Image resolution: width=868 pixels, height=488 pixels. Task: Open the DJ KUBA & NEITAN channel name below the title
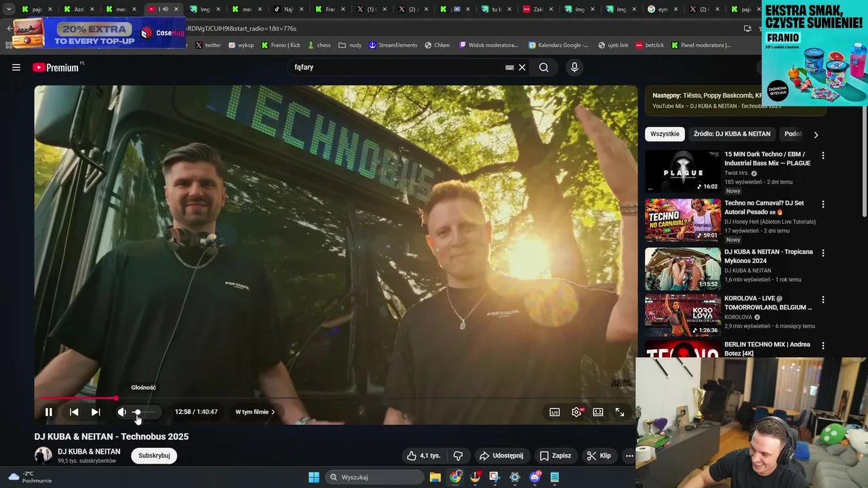[89, 451]
